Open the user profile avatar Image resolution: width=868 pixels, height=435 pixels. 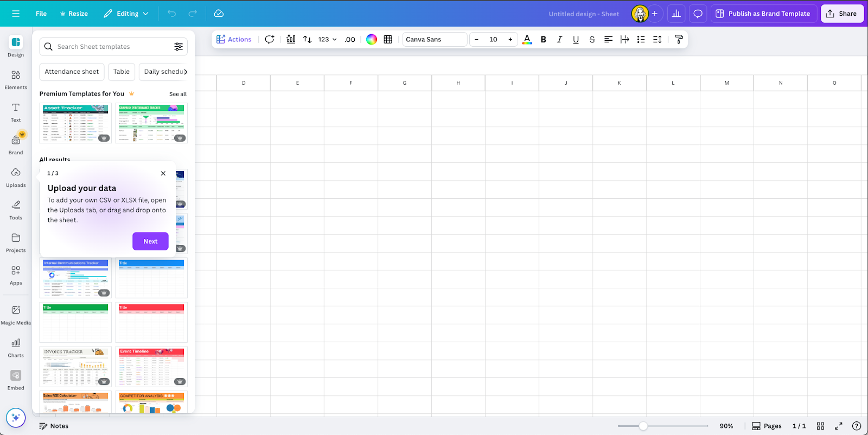tap(640, 14)
